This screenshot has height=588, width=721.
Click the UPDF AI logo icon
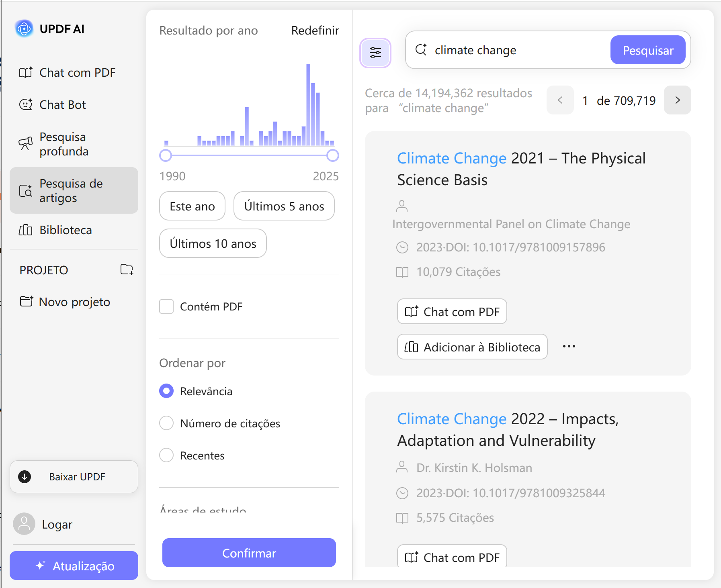tap(24, 29)
